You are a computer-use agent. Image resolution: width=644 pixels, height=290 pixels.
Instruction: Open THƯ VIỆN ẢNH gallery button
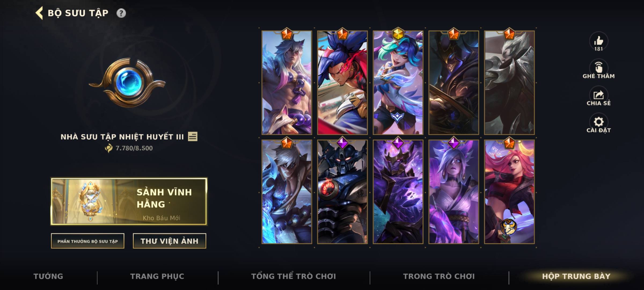click(x=169, y=241)
